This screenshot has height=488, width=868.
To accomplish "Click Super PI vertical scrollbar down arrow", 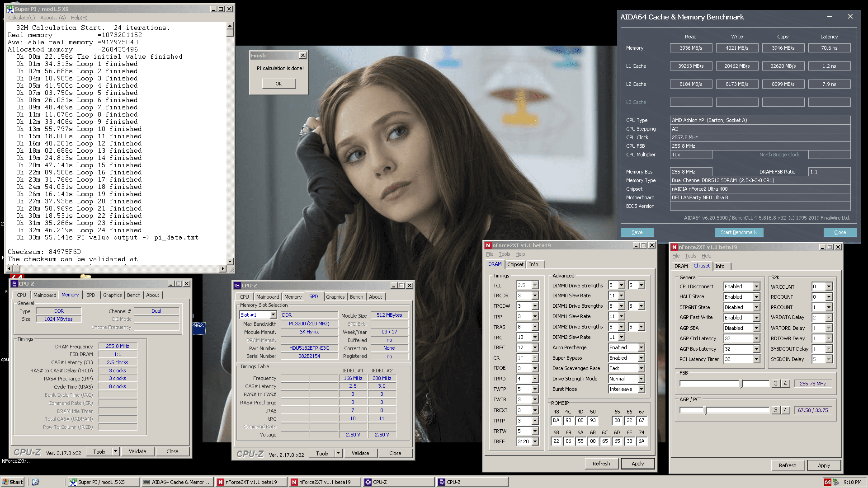I will click(x=230, y=261).
